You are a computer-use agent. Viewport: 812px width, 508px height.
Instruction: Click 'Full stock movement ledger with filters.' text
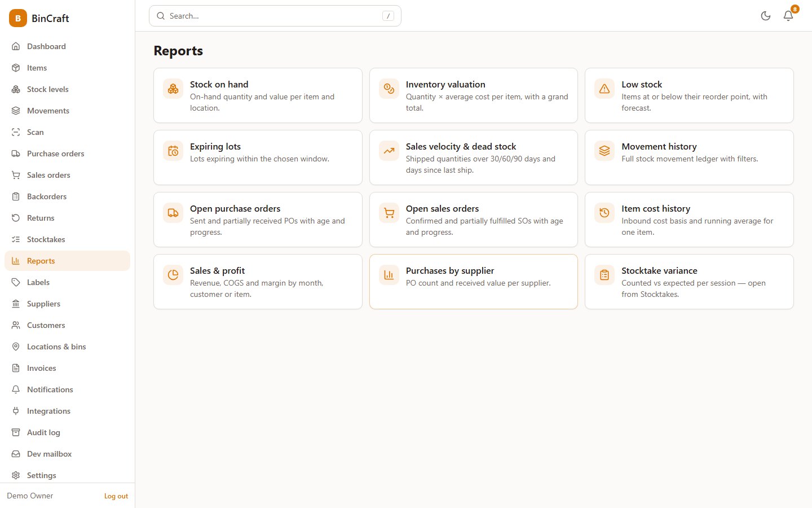click(x=690, y=159)
